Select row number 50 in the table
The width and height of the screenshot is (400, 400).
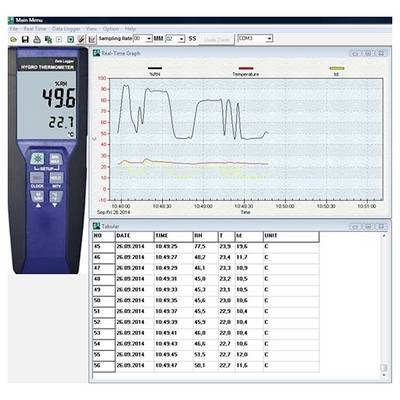[104, 301]
